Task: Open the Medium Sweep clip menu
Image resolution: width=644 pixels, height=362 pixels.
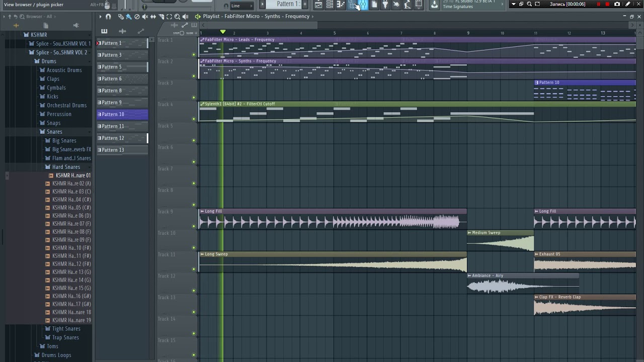Action: coord(469,233)
